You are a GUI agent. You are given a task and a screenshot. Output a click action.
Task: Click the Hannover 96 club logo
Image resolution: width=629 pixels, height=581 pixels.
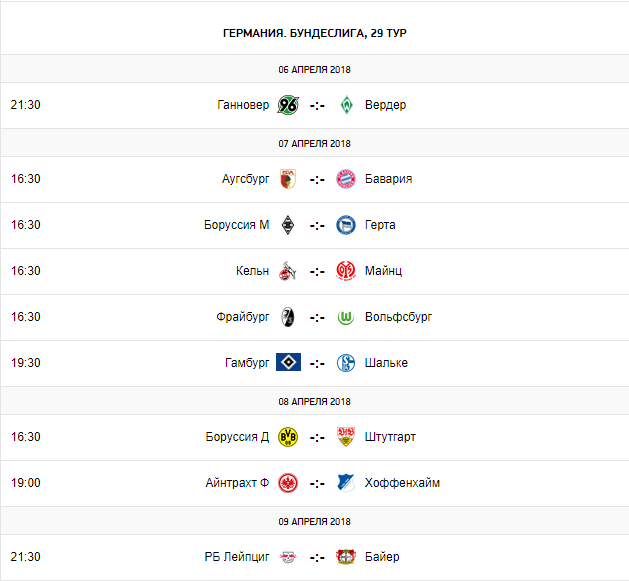click(288, 105)
